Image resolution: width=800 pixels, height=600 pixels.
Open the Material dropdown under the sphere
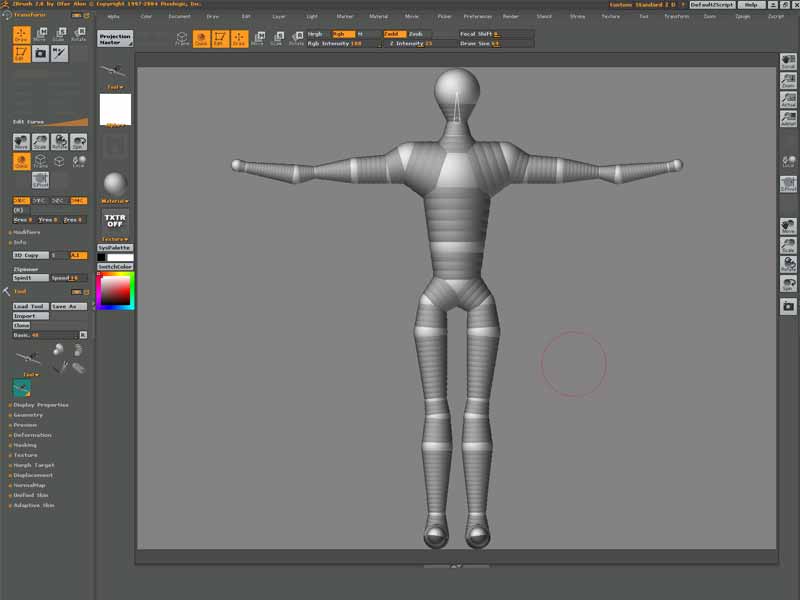pyautogui.click(x=115, y=201)
